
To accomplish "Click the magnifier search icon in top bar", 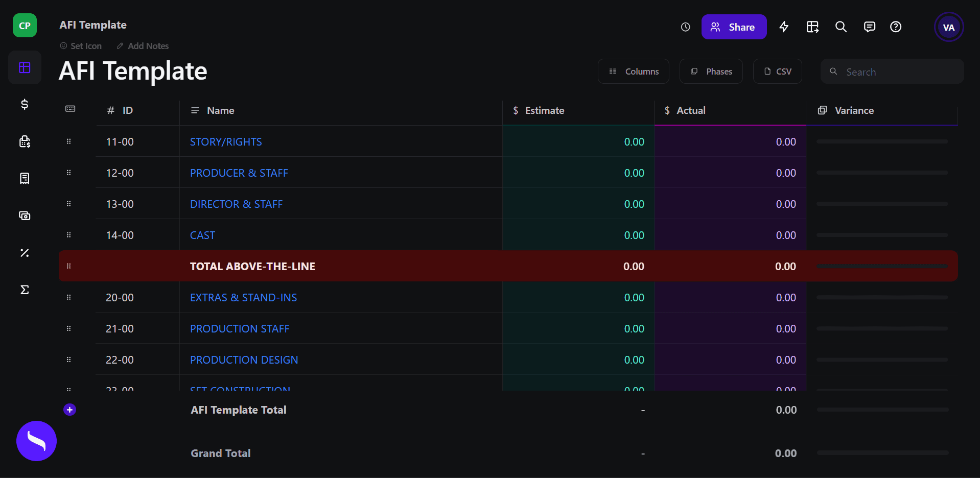I will pyautogui.click(x=841, y=27).
